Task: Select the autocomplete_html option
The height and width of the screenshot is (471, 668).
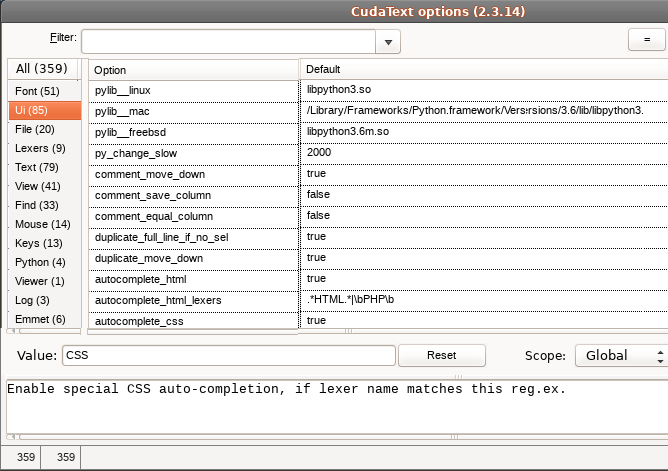Action: [194, 279]
